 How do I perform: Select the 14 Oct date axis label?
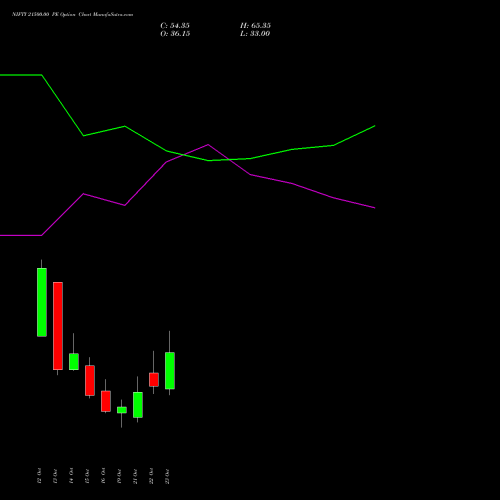(x=71, y=476)
